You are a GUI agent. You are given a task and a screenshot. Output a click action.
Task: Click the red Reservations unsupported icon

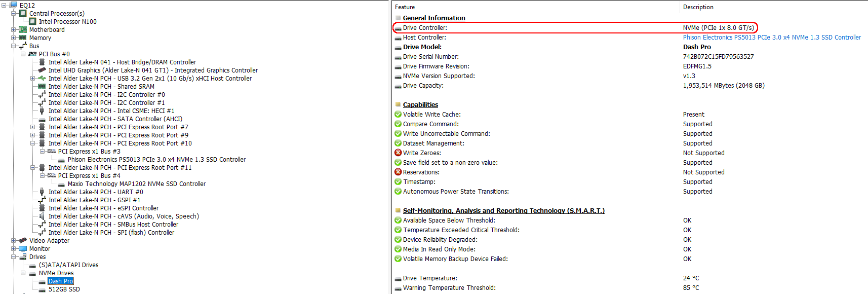point(398,172)
